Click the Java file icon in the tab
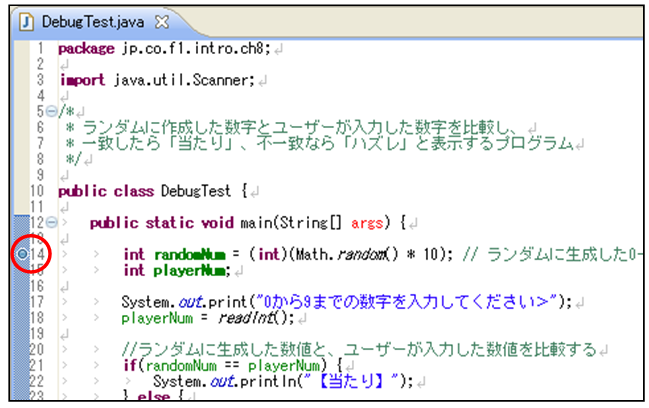The width and height of the screenshot is (649, 408). [27, 20]
